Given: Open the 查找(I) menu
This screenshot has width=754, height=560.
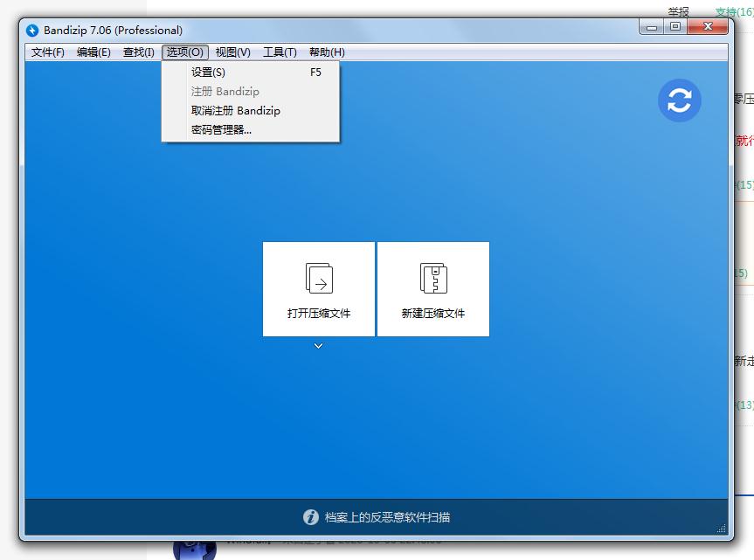Looking at the screenshot, I should tap(138, 52).
